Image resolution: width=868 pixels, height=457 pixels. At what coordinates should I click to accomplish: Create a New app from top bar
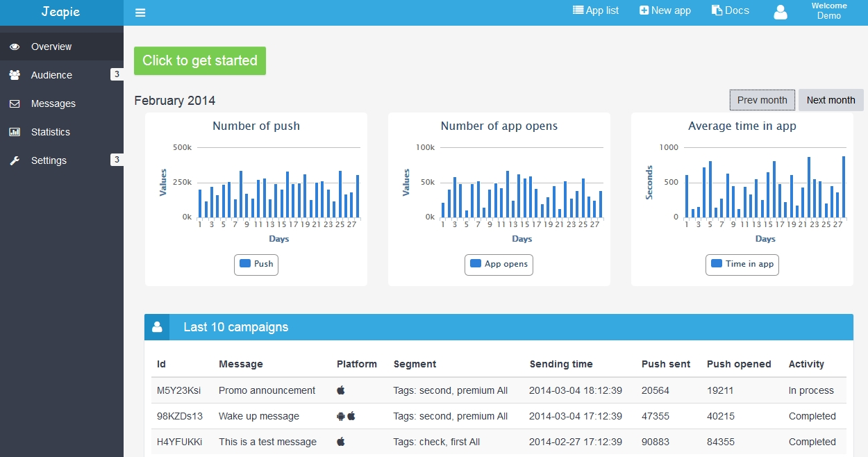pos(665,10)
